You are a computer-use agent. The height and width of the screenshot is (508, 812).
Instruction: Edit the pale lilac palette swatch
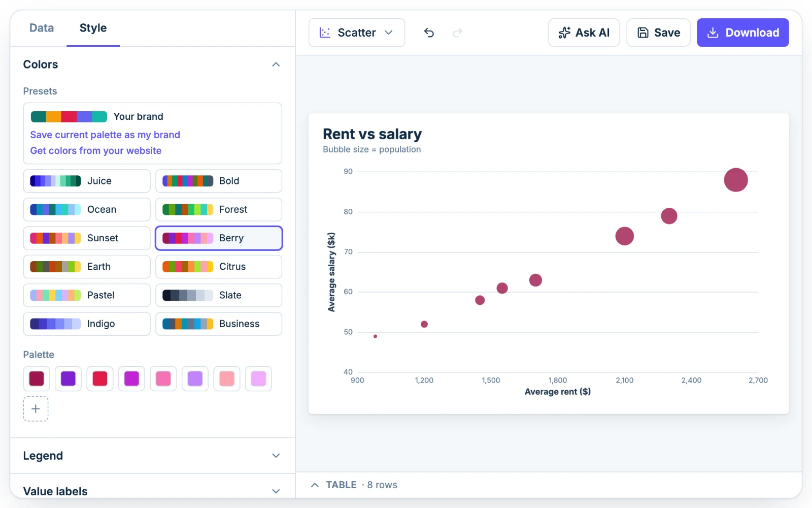[x=258, y=378]
